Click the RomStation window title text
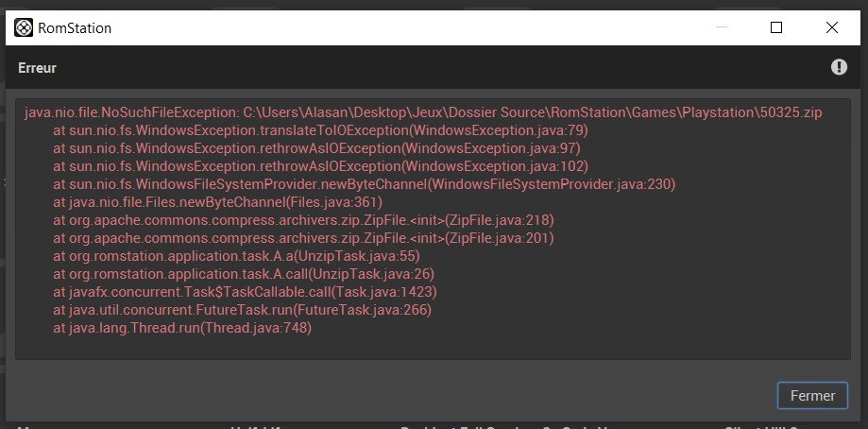868x429 pixels. coord(75,27)
